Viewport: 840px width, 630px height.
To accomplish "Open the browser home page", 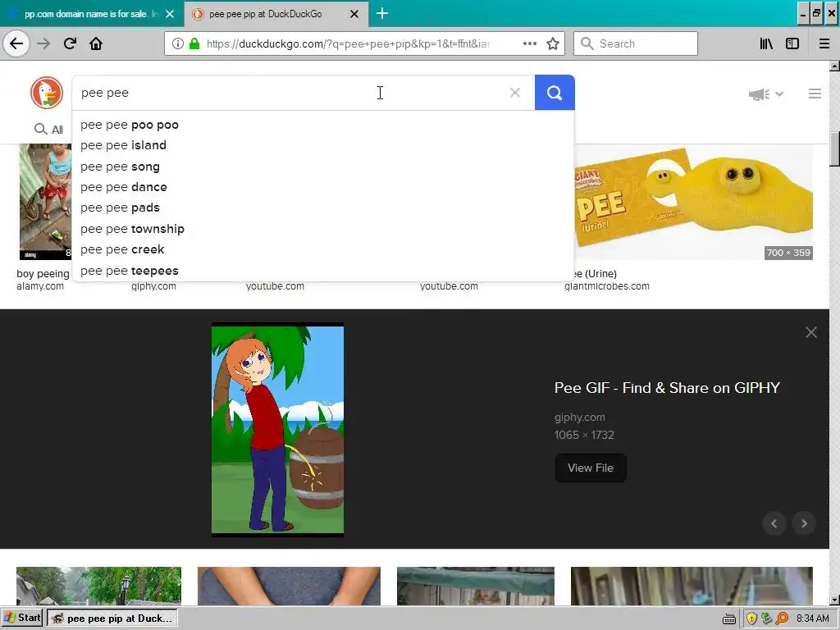I will (x=96, y=43).
